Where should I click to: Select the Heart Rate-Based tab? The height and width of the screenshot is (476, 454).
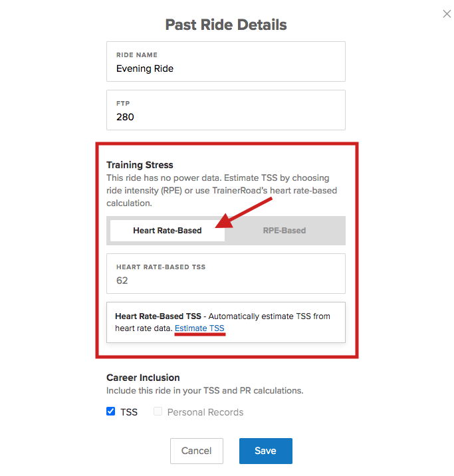pos(168,231)
